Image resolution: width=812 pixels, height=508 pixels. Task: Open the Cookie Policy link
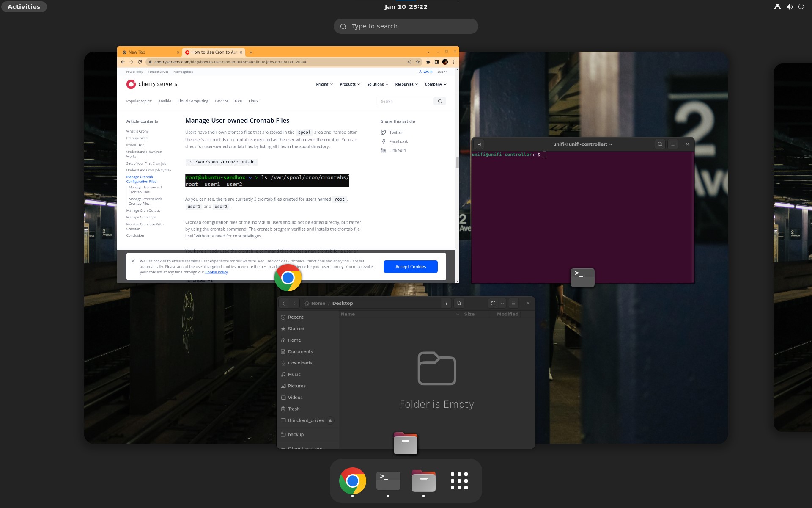pyautogui.click(x=216, y=272)
